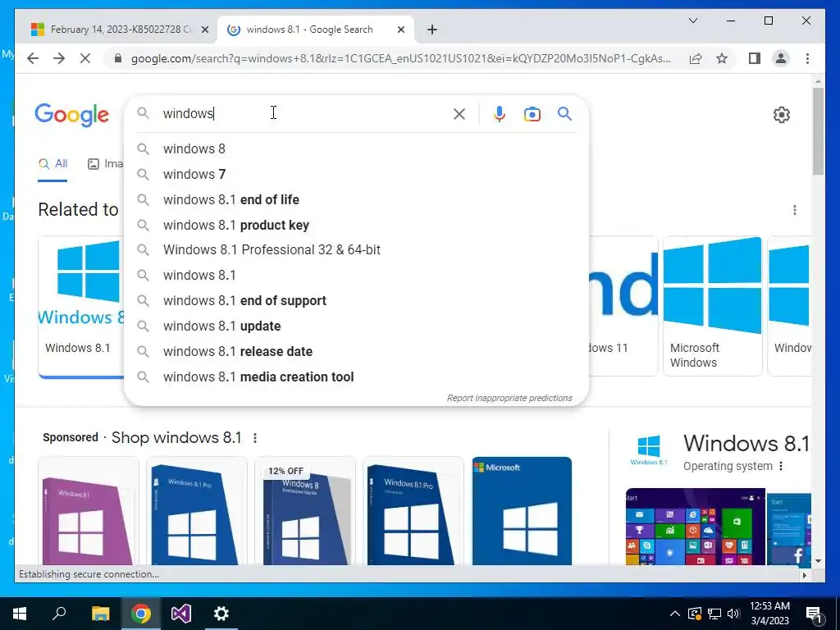Click the address bar URL

click(x=400, y=58)
